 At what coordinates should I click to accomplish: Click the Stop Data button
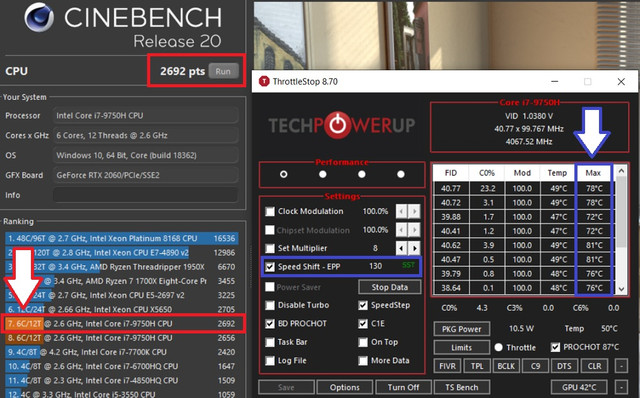coord(389,287)
